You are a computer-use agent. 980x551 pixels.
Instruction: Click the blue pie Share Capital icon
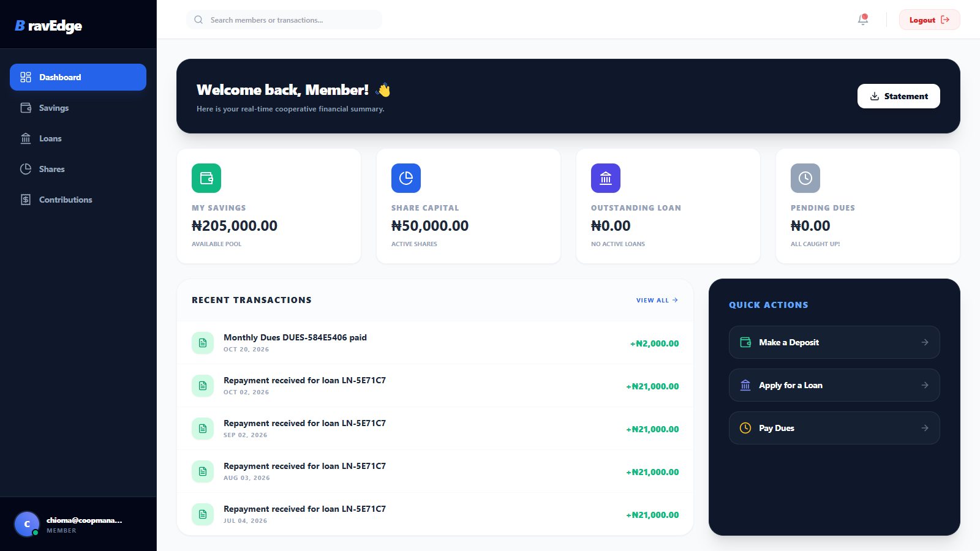pyautogui.click(x=406, y=178)
